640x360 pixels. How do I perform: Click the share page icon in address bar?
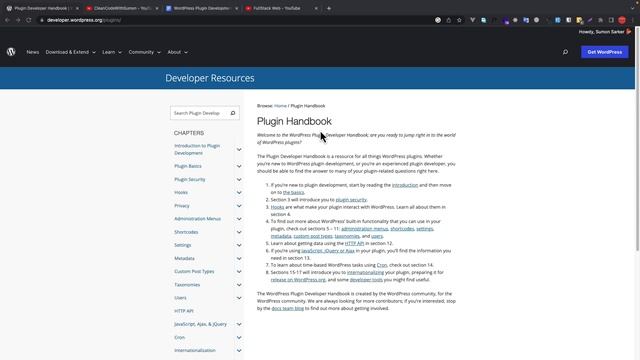pos(449,20)
